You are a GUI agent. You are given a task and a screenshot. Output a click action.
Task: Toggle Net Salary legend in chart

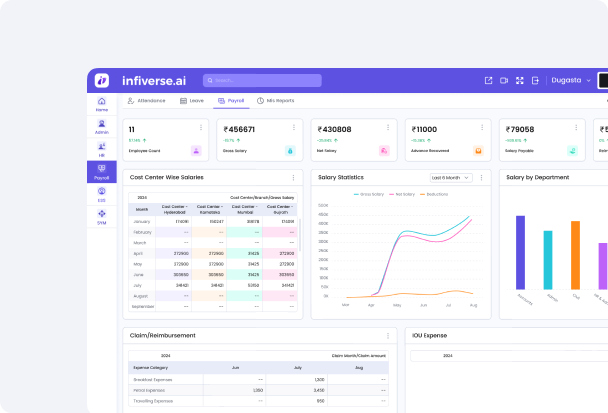(402, 194)
